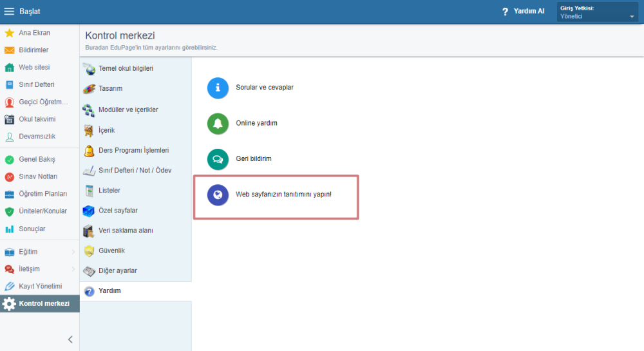Image resolution: width=644 pixels, height=351 pixels.
Task: Click the Yardım question mark icon in settings menu
Action: tap(89, 292)
